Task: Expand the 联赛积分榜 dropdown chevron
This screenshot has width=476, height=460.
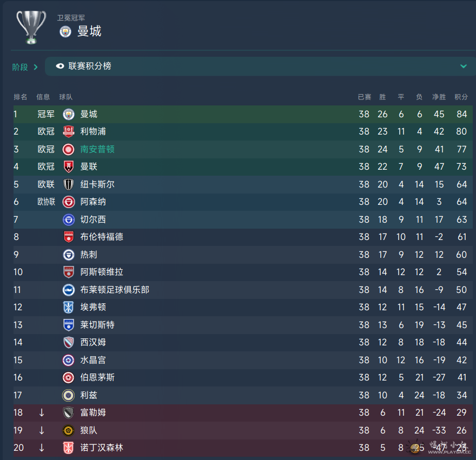Action: (463, 66)
